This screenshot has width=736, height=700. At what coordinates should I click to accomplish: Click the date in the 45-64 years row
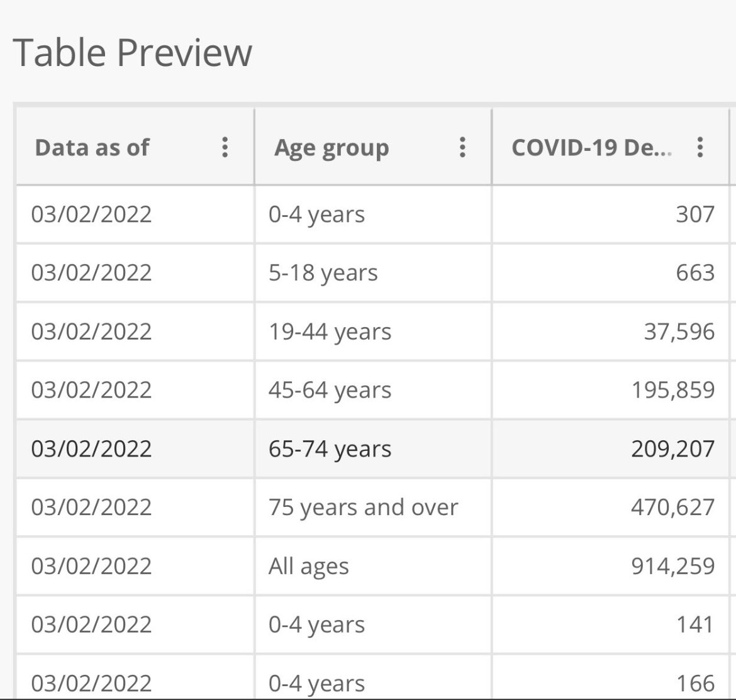[x=92, y=390]
